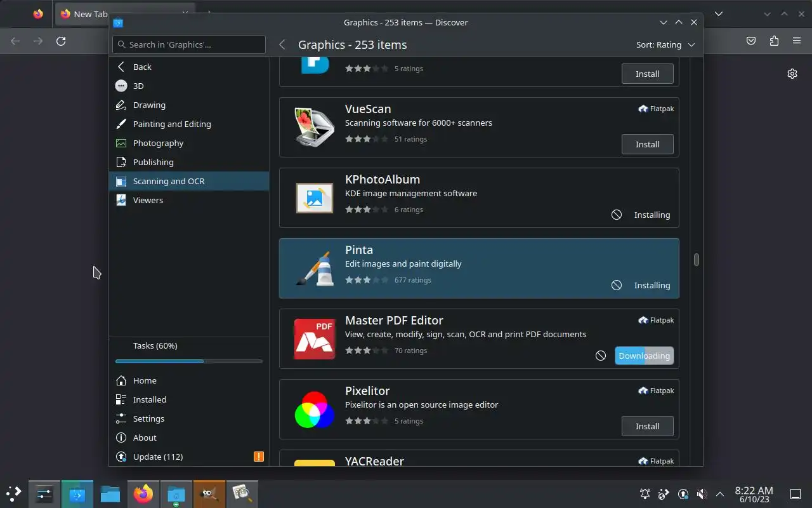This screenshot has width=812, height=508.
Task: Grab the Discover list scrollbar handle
Action: 696,260
